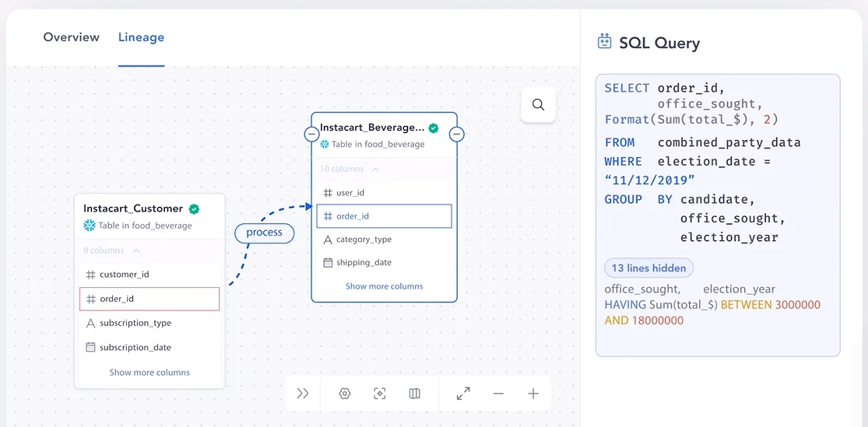Click the combined_party_data table name in SQL

(x=729, y=142)
